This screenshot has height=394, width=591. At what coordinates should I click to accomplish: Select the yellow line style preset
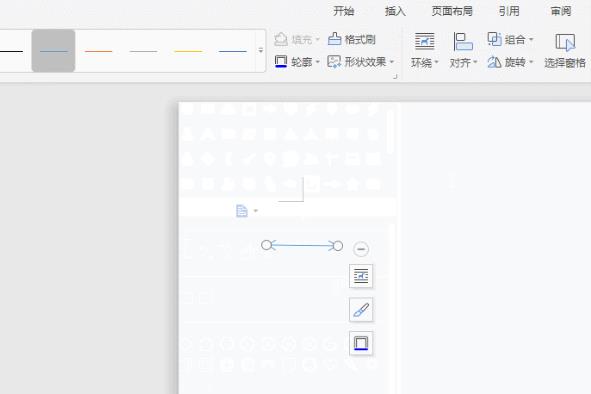pyautogui.click(x=188, y=51)
